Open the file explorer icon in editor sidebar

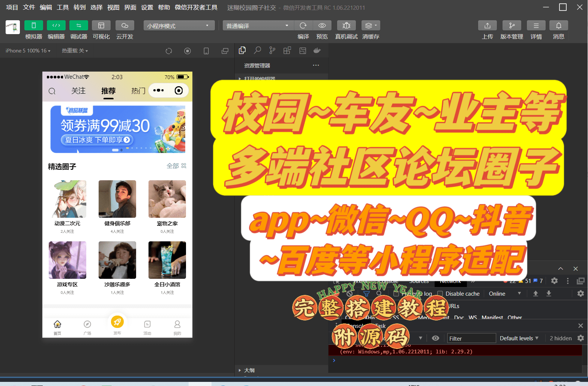pyautogui.click(x=242, y=50)
